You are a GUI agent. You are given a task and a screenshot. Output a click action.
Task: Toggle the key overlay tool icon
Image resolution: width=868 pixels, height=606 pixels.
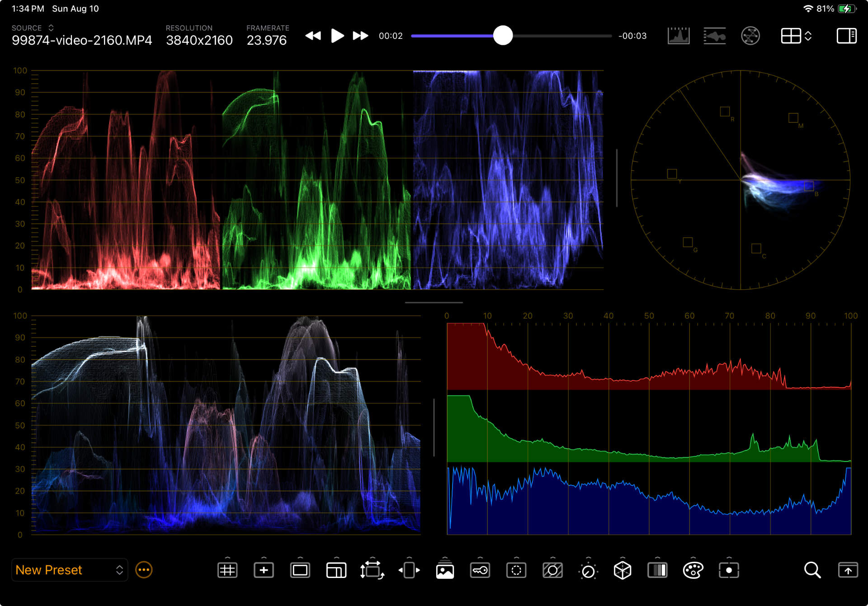click(x=480, y=570)
